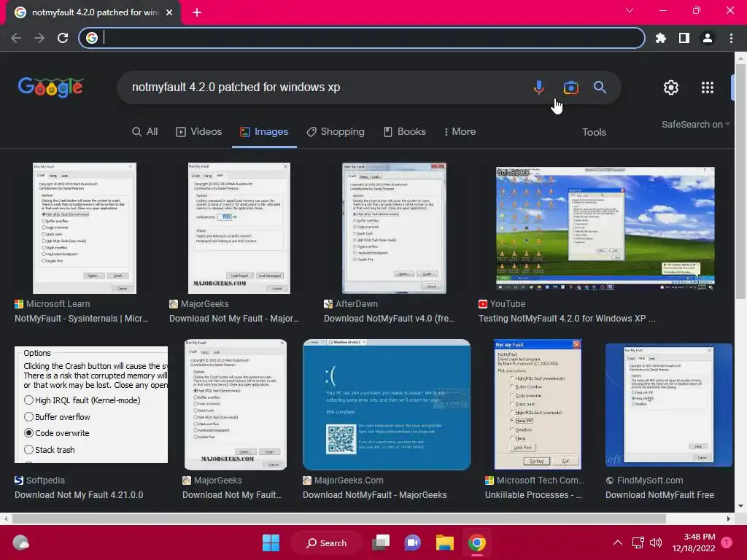Open the Chat app on taskbar

point(413,542)
